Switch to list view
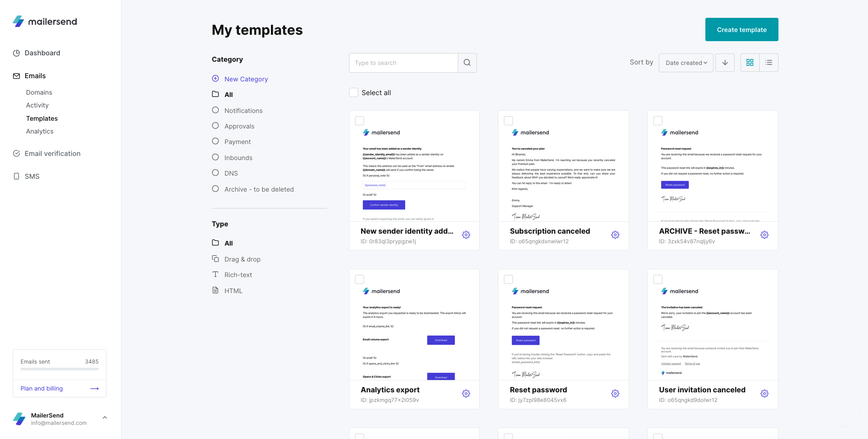Screen dimensions: 868x439 tap(769, 63)
